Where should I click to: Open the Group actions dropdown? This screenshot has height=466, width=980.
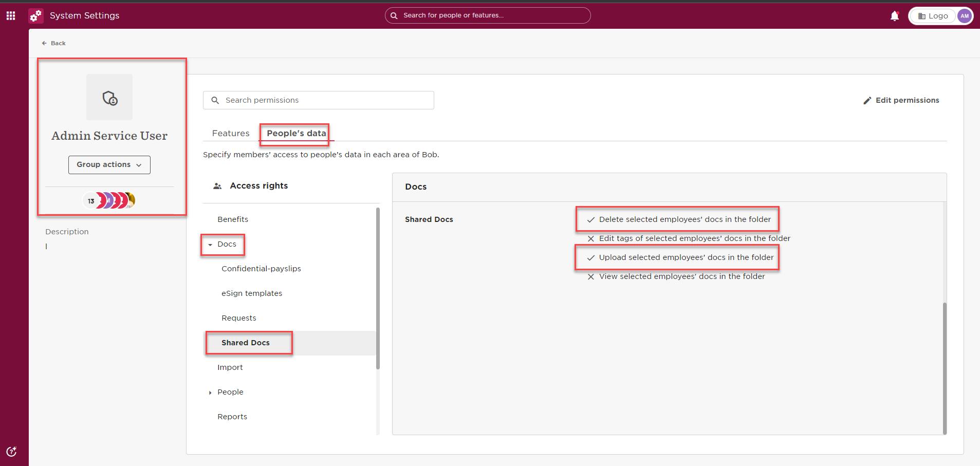click(x=109, y=165)
